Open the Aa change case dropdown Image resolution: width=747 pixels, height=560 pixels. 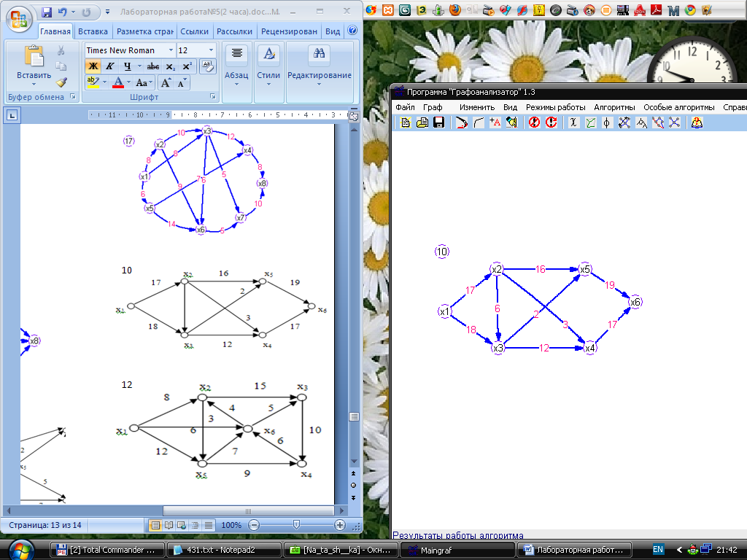pos(144,83)
